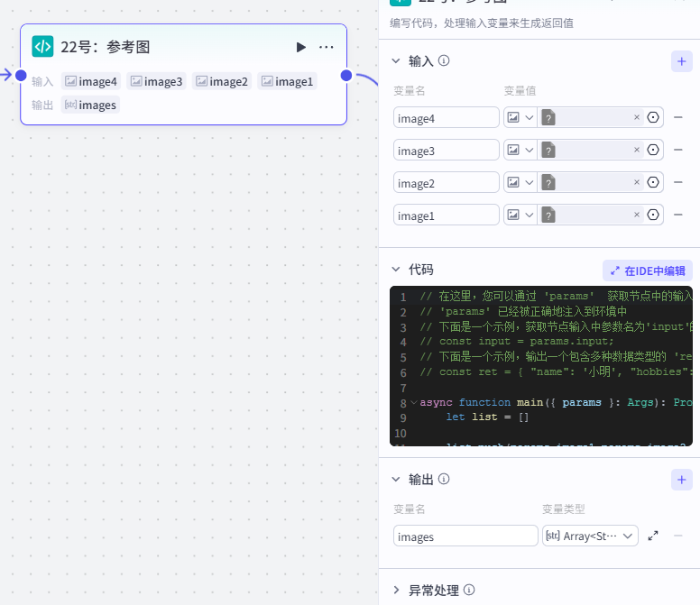Collapse the 输出 section

point(396,479)
